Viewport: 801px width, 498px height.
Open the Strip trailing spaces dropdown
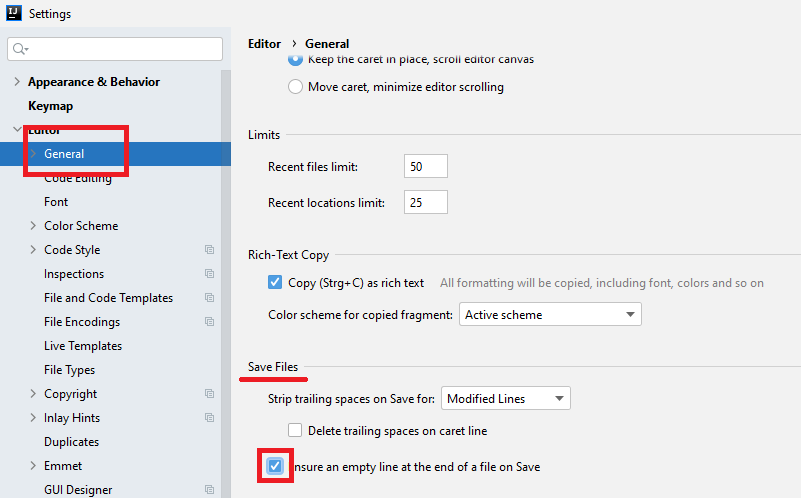click(x=505, y=399)
